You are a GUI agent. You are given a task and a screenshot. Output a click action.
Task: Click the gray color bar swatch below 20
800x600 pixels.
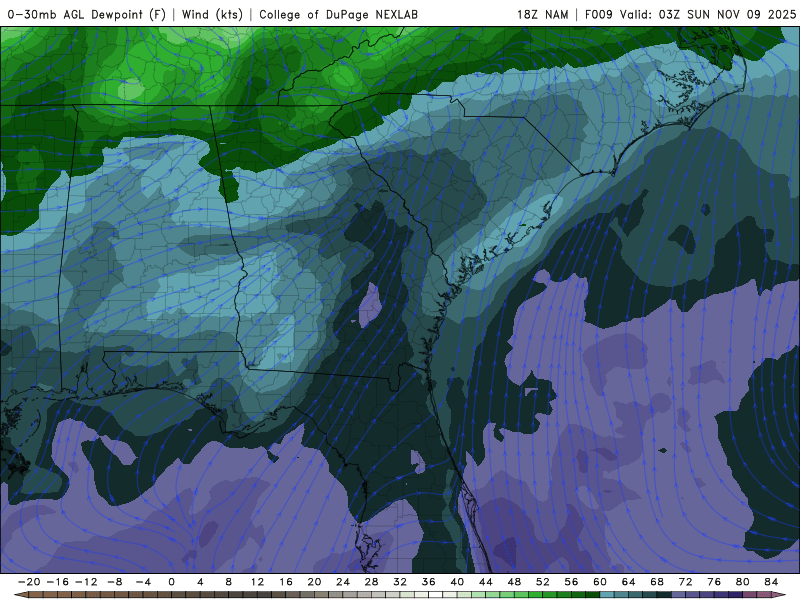click(x=321, y=595)
